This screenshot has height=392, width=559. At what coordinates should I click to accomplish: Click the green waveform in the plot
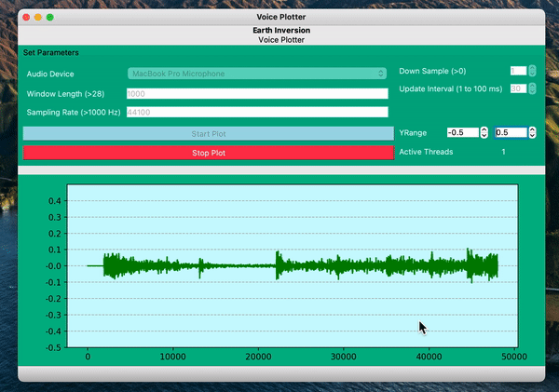tap(293, 266)
